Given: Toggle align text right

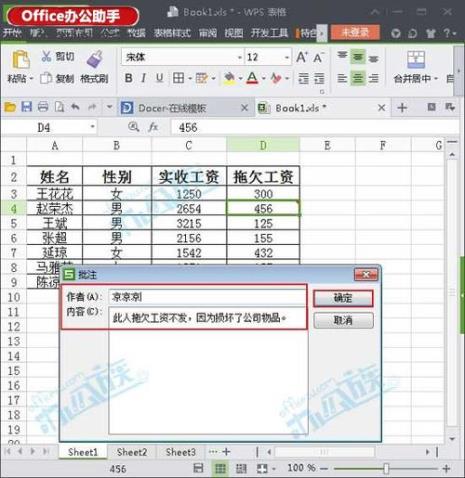Looking at the screenshot, I should [373, 78].
